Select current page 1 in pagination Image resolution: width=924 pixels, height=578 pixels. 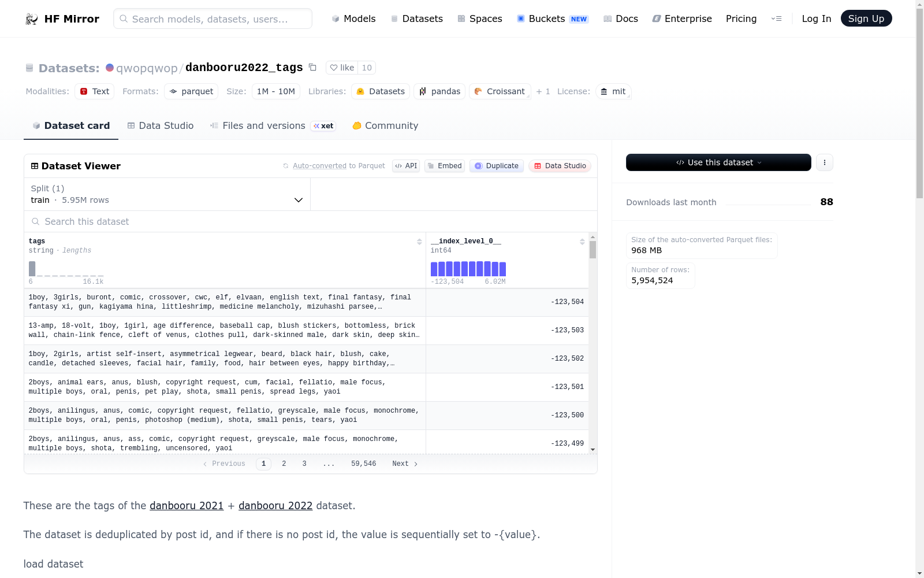click(263, 464)
